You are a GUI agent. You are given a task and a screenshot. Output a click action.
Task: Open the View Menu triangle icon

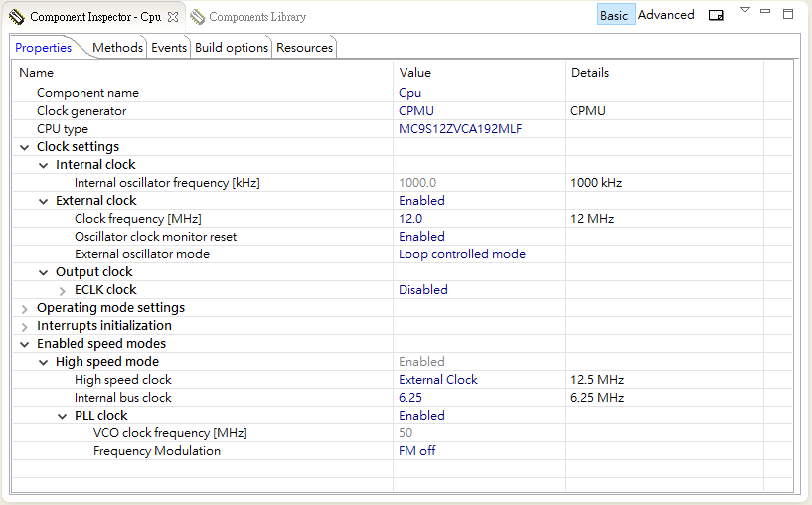pos(745,11)
